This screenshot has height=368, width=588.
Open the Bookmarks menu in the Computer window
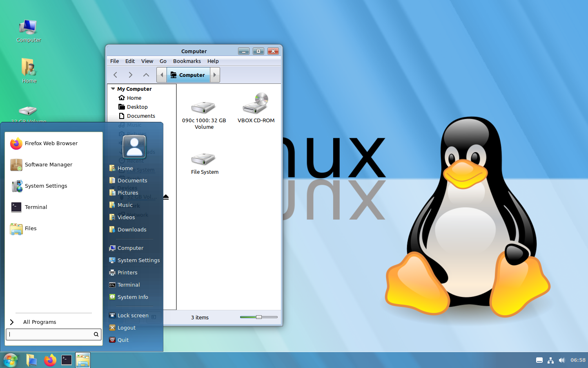pos(187,61)
